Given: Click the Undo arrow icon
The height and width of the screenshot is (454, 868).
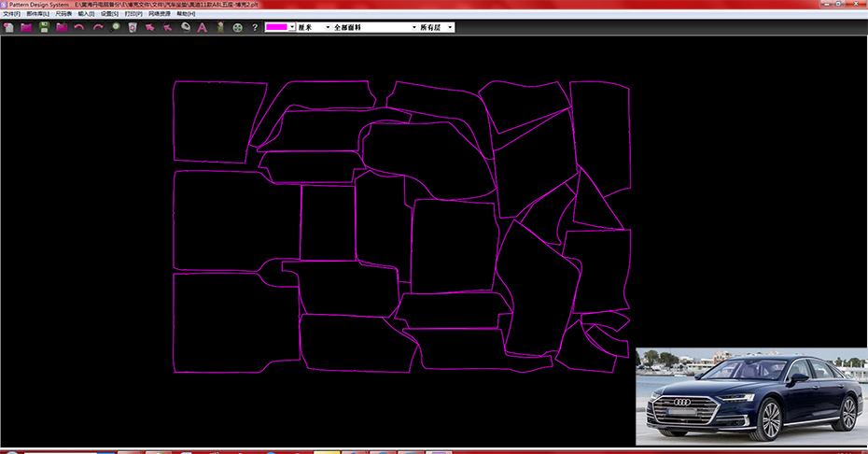Looking at the screenshot, I should pyautogui.click(x=79, y=27).
